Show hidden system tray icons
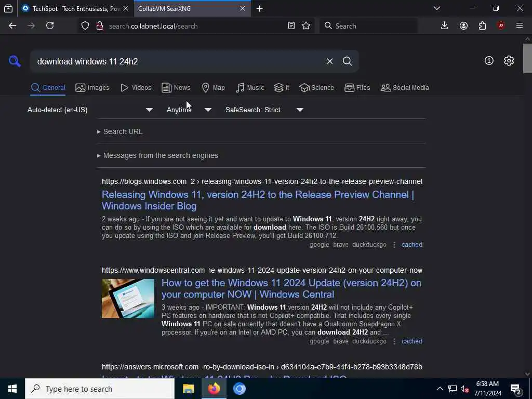Image resolution: width=532 pixels, height=399 pixels. 440,389
